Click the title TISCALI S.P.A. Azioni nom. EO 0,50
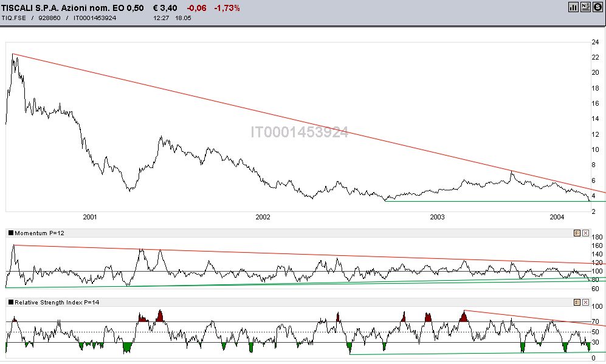The image size is (606, 364). [x=73, y=8]
